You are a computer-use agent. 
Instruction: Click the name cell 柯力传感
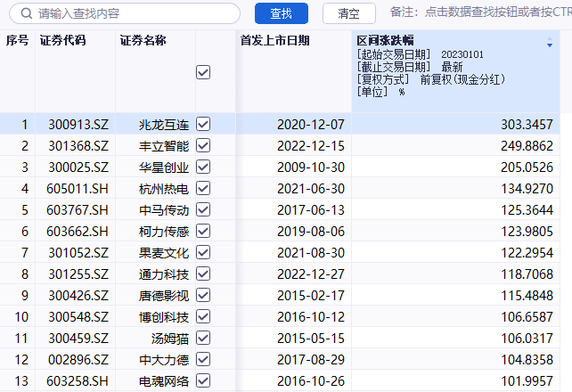pos(164,232)
